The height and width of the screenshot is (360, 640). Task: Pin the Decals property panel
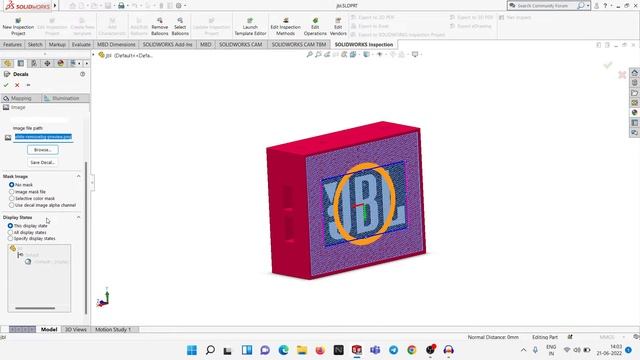(x=28, y=85)
